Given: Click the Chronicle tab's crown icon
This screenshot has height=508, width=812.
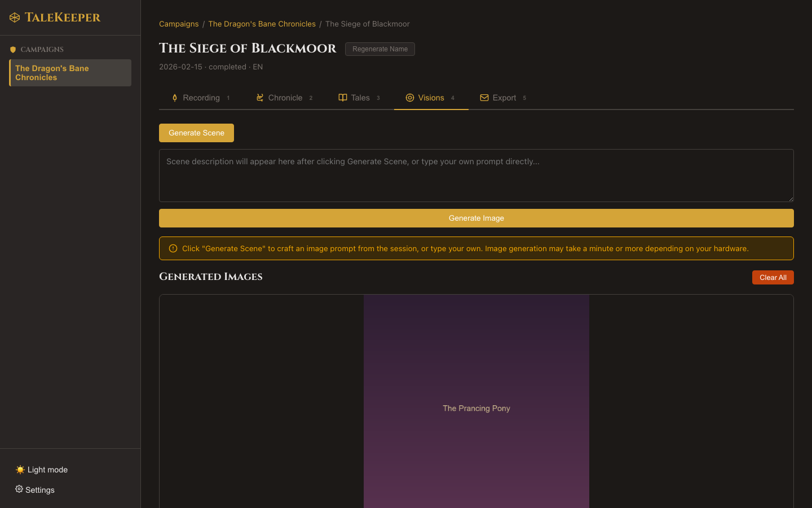Looking at the screenshot, I should pos(259,98).
